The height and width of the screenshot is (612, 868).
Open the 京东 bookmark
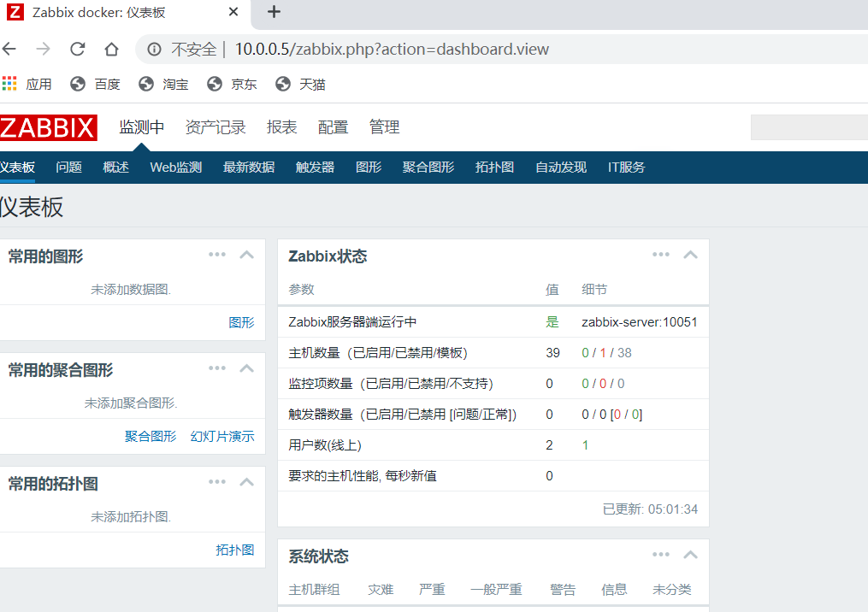coord(232,84)
